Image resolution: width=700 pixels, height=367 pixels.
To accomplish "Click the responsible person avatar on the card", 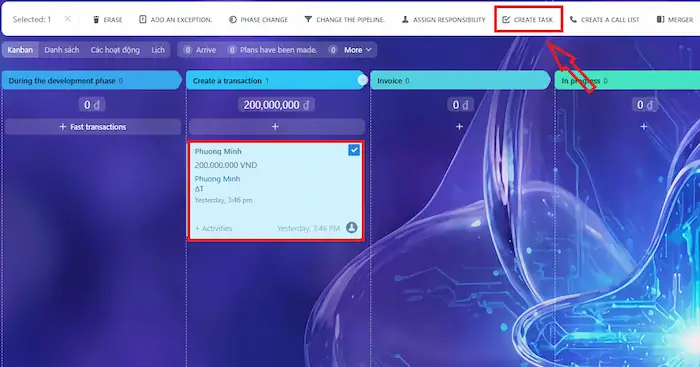I will pyautogui.click(x=352, y=228).
